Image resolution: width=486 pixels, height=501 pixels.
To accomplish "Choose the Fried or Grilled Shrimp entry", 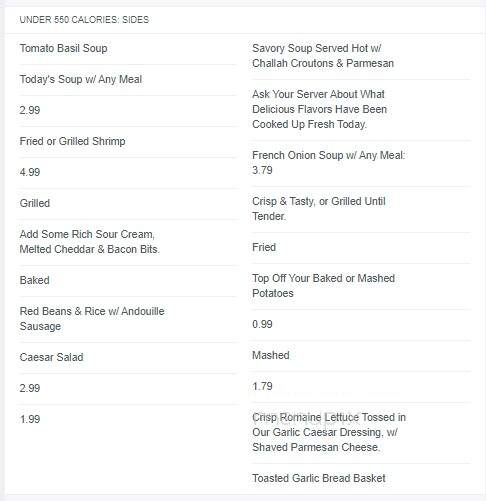I will pyautogui.click(x=72, y=141).
